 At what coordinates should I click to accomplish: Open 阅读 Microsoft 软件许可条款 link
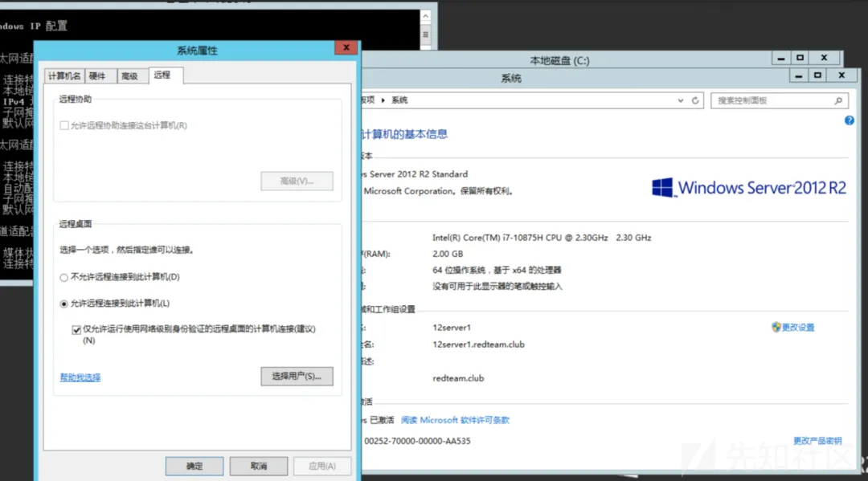455,420
